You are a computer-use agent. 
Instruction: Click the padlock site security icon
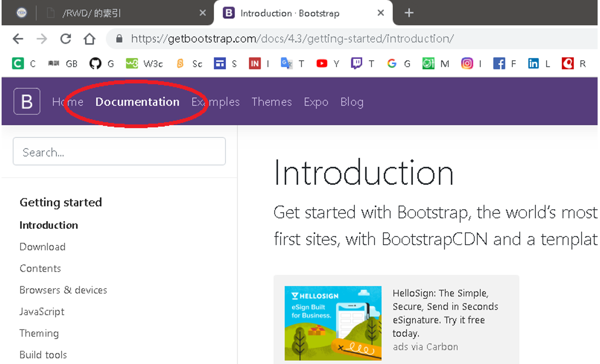119,39
